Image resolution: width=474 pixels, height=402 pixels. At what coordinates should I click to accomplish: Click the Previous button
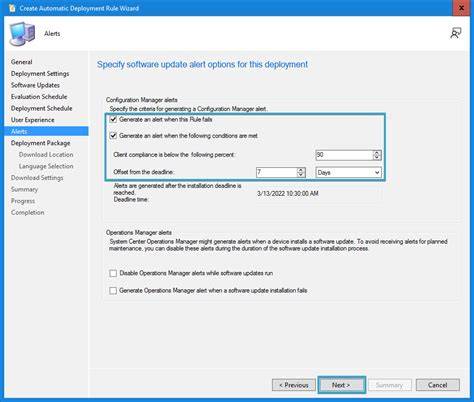(294, 385)
